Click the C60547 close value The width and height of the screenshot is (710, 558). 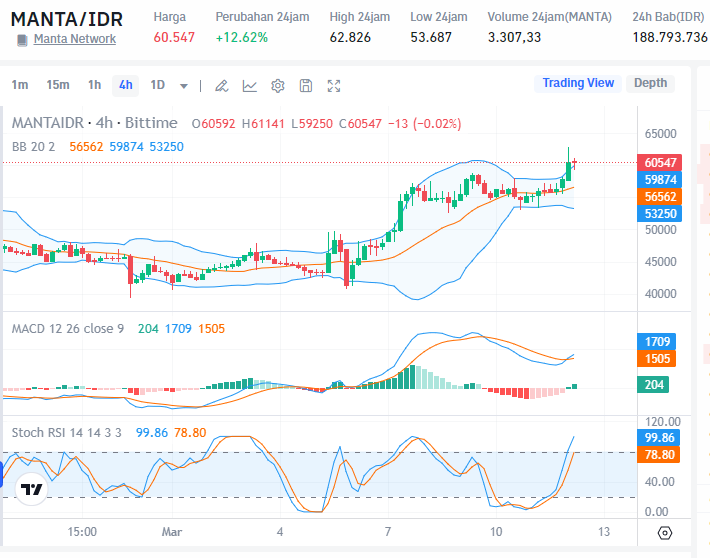360,124
